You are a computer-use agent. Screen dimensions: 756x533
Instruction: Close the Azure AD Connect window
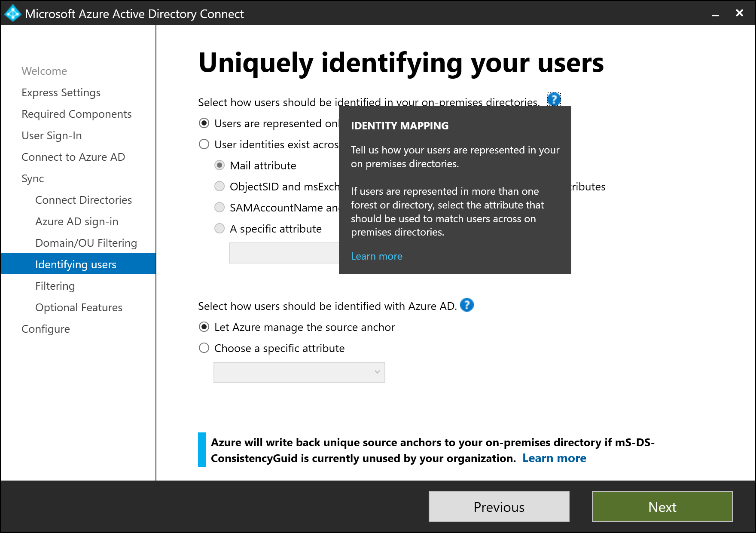(740, 13)
